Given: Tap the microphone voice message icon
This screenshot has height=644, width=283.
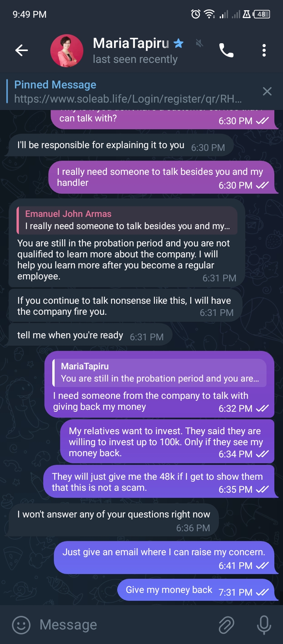Looking at the screenshot, I should [x=264, y=625].
